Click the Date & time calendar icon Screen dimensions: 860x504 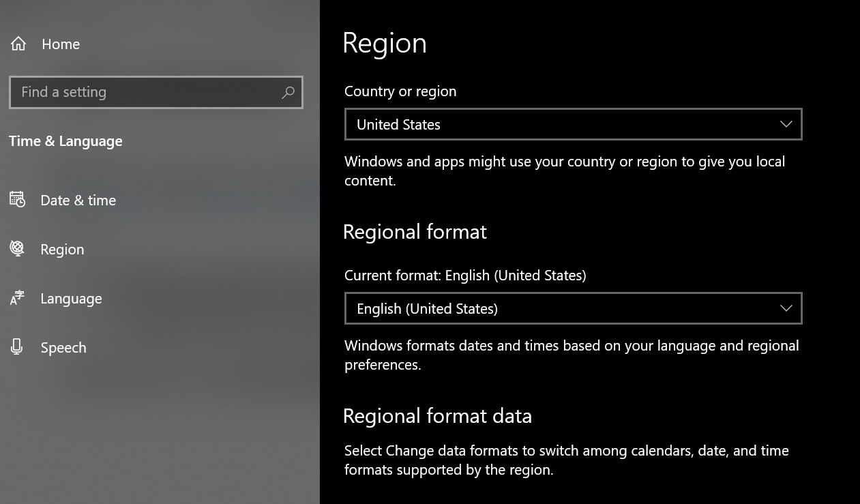(18, 200)
